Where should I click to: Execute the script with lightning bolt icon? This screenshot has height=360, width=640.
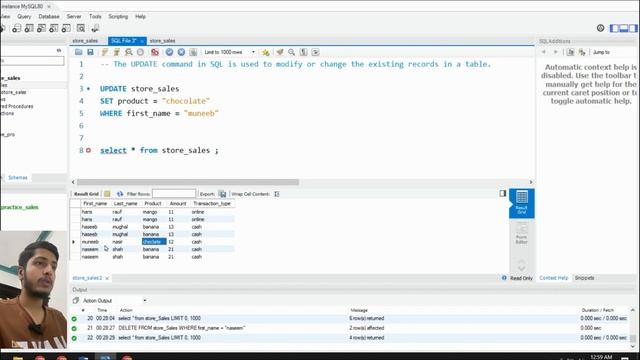pyautogui.click(x=104, y=52)
